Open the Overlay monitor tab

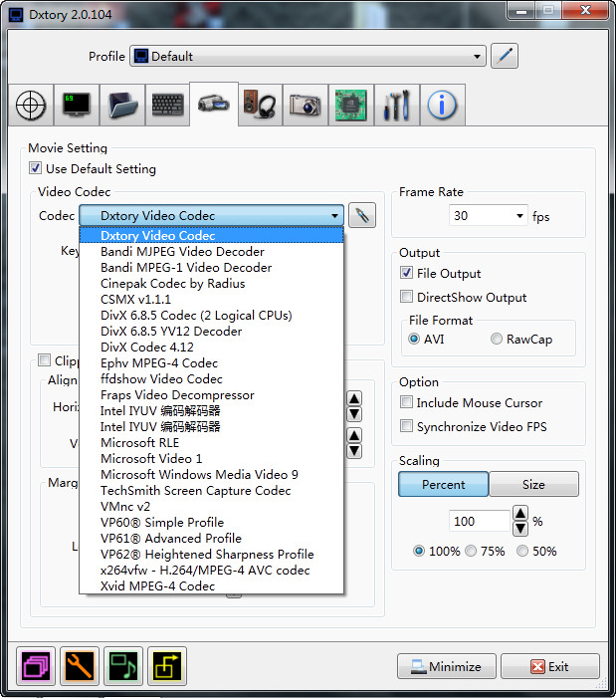pos(77,106)
